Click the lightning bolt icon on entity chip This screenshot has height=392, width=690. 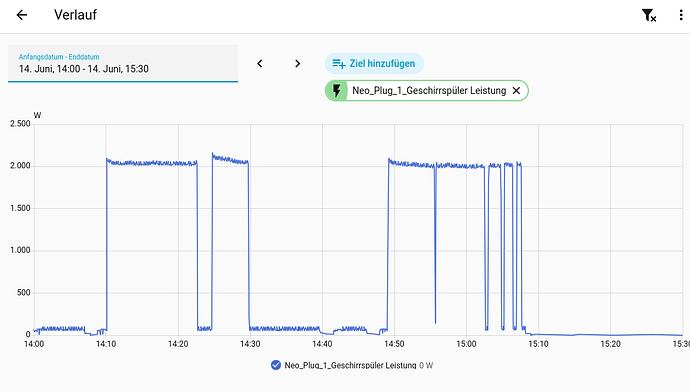tap(337, 91)
